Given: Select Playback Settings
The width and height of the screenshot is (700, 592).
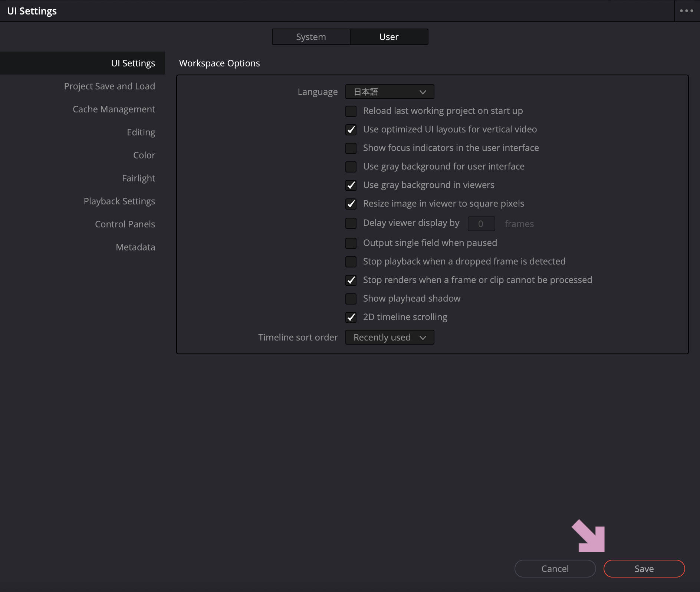Looking at the screenshot, I should (x=119, y=201).
